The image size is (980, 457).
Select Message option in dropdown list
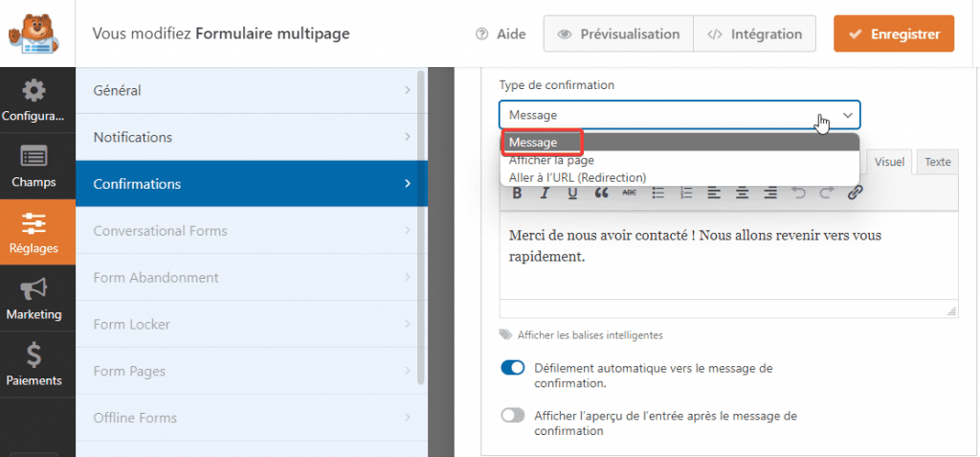pos(679,143)
